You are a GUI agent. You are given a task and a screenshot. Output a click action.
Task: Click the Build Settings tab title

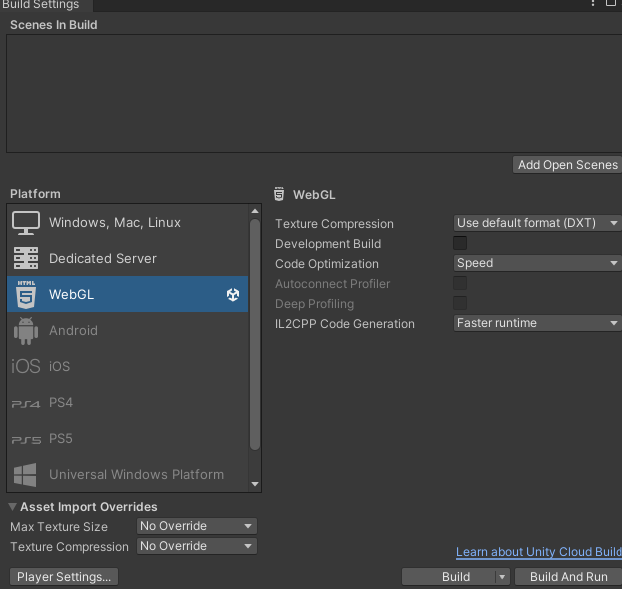point(41,5)
